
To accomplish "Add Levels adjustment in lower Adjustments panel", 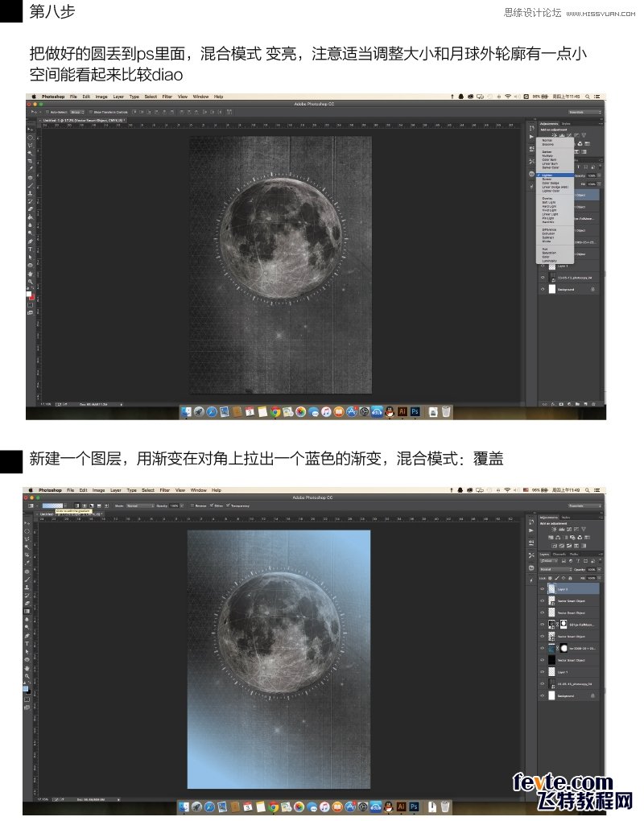I will tap(562, 530).
